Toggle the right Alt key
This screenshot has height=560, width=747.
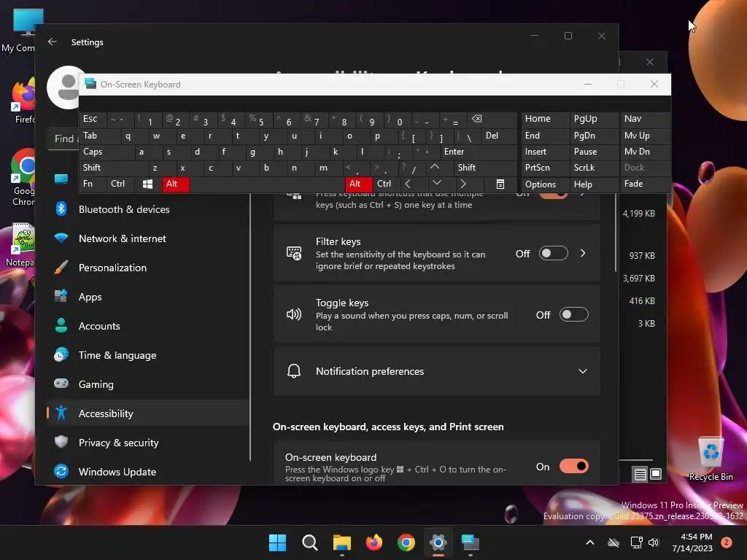pos(358,184)
